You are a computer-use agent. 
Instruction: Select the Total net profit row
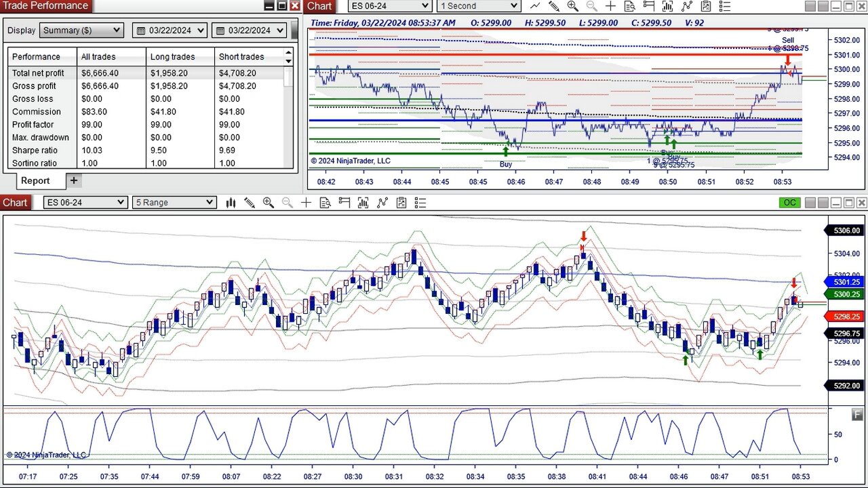coord(146,73)
